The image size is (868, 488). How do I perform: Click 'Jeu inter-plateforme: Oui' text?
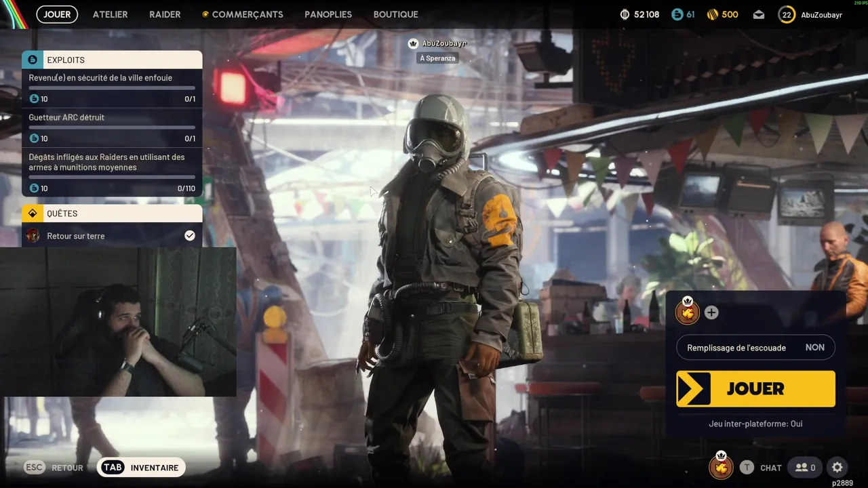point(755,424)
